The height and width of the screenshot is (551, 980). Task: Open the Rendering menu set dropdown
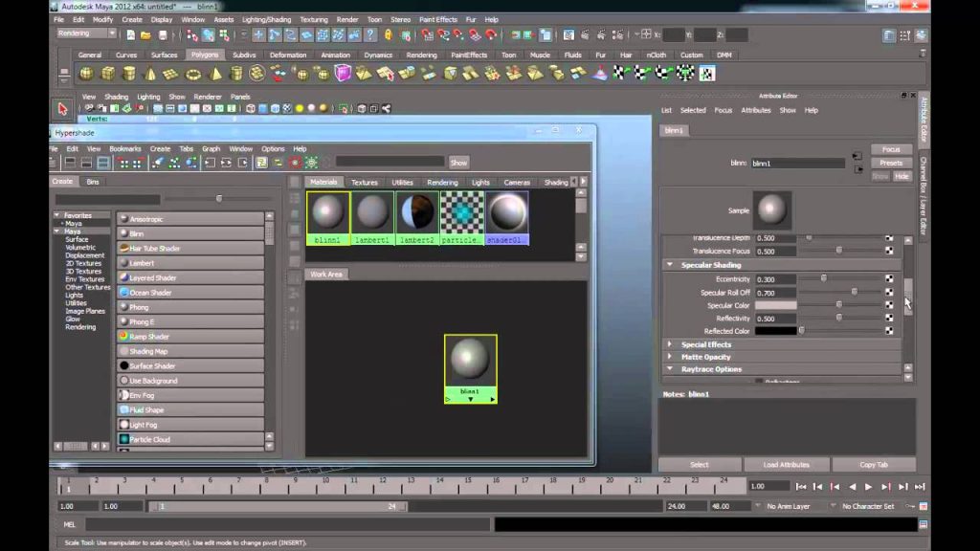pos(86,33)
